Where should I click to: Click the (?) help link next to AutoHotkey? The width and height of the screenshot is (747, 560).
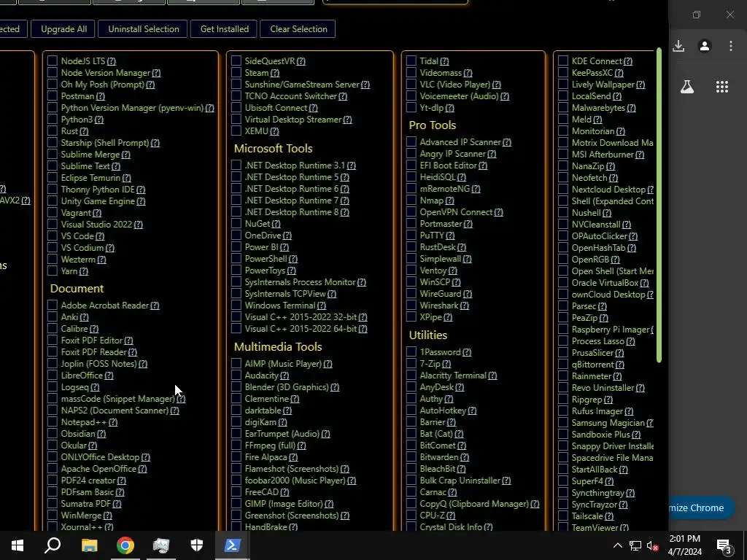pyautogui.click(x=472, y=411)
